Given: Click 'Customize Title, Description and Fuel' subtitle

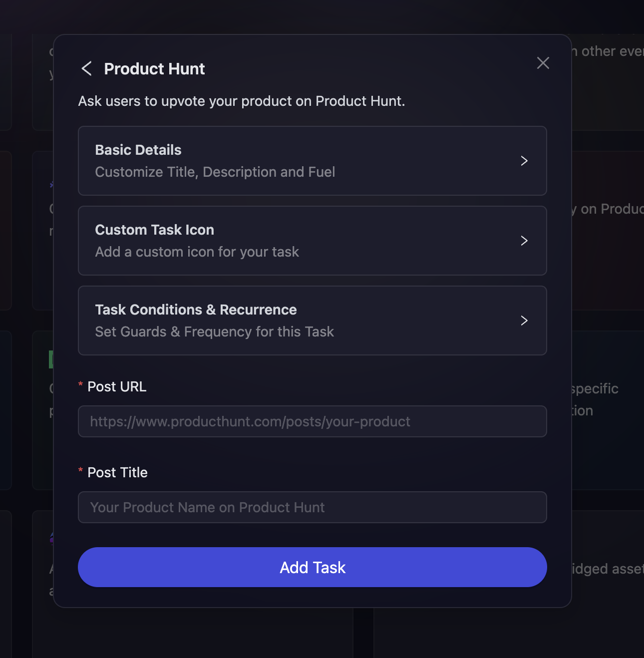Looking at the screenshot, I should [215, 172].
